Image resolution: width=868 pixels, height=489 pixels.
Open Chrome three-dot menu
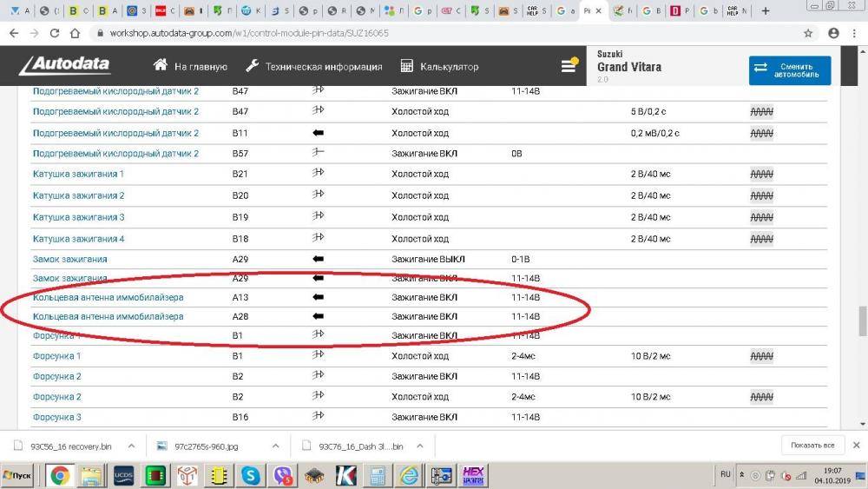[855, 33]
